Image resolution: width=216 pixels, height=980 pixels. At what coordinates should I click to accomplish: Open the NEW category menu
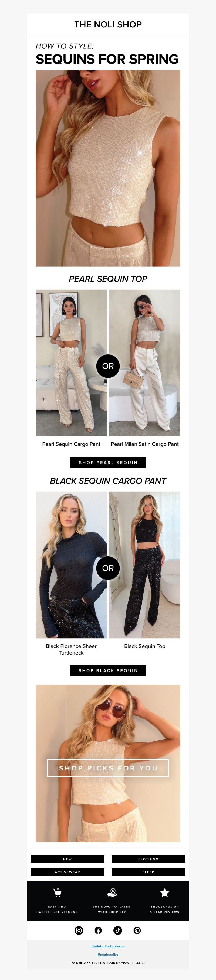pyautogui.click(x=67, y=859)
